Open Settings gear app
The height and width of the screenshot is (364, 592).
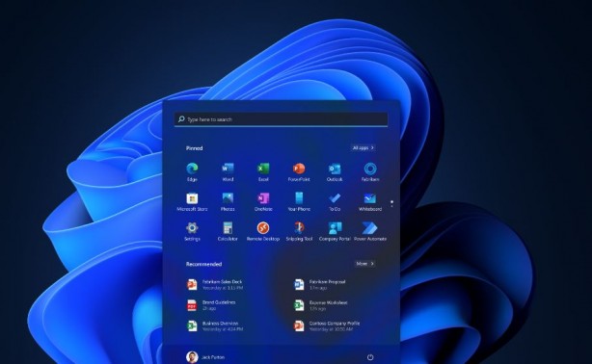pos(192,232)
